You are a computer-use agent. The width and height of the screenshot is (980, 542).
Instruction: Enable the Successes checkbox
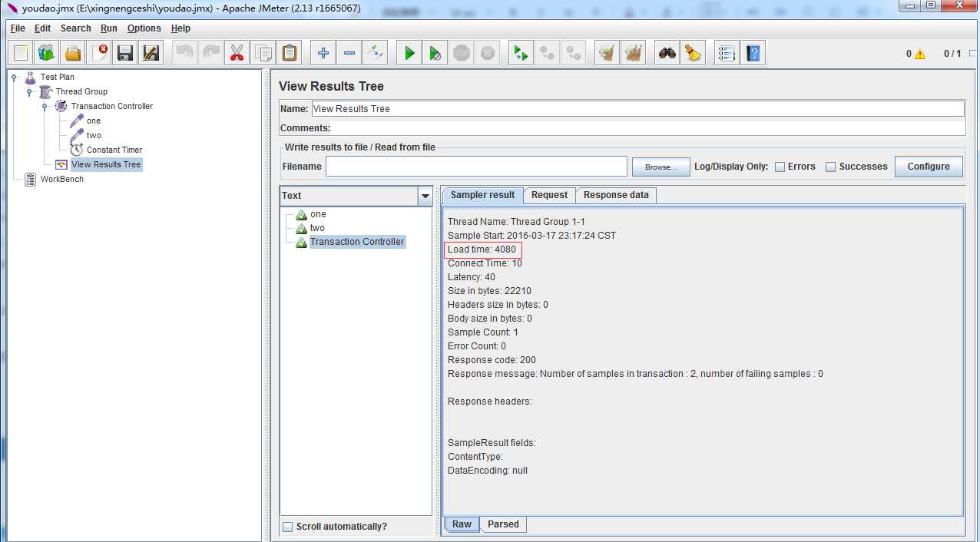(830, 167)
